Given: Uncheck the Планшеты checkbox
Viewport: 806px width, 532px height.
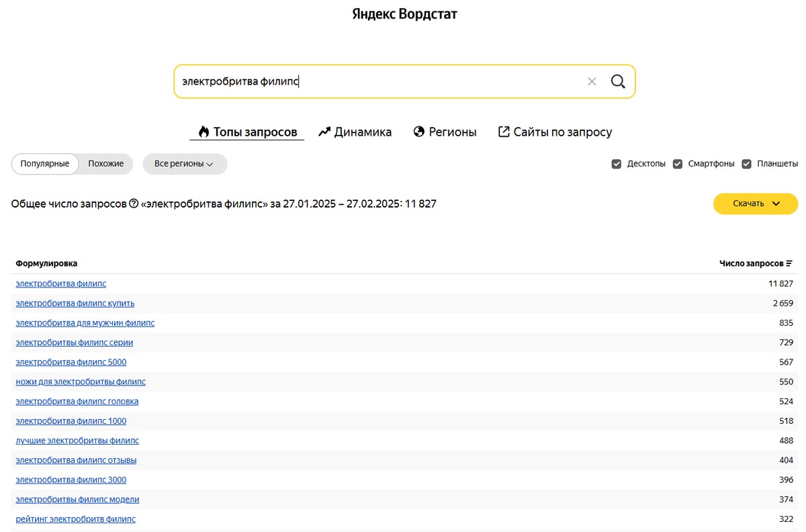Looking at the screenshot, I should (x=746, y=164).
